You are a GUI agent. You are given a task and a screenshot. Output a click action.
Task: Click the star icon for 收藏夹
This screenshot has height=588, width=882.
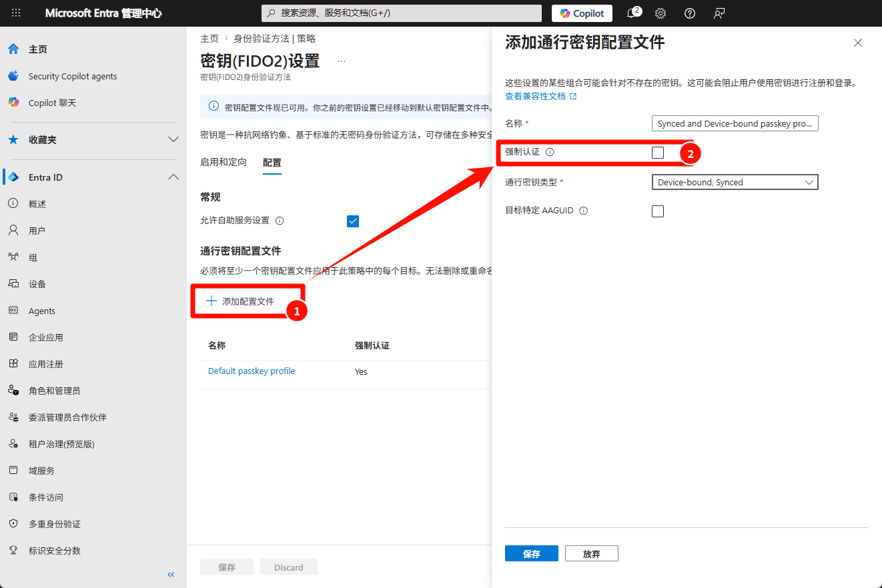point(13,140)
